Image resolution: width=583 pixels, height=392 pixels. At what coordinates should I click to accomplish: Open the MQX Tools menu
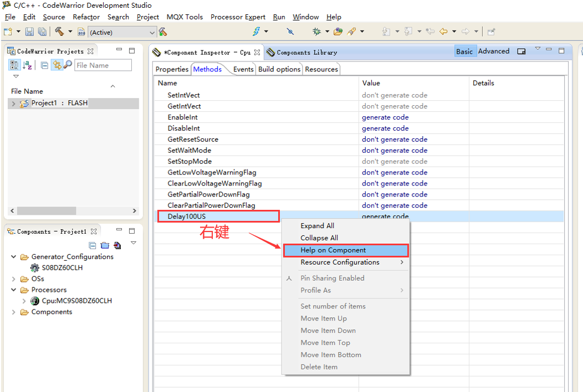tap(185, 17)
